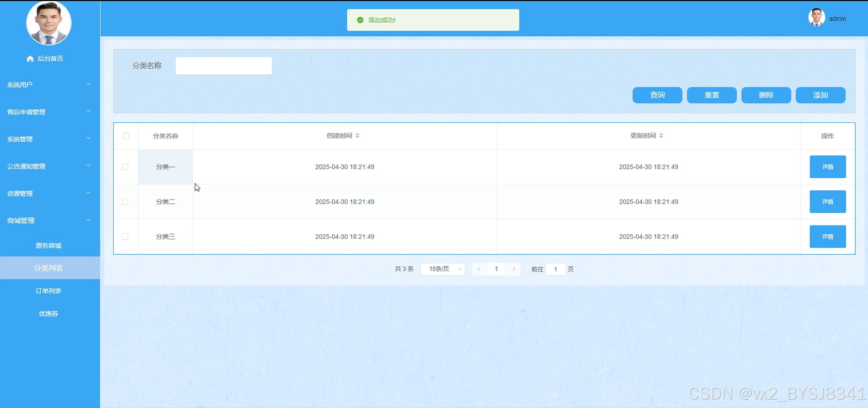Go to previous page arrow
868x408 pixels.
(x=479, y=269)
